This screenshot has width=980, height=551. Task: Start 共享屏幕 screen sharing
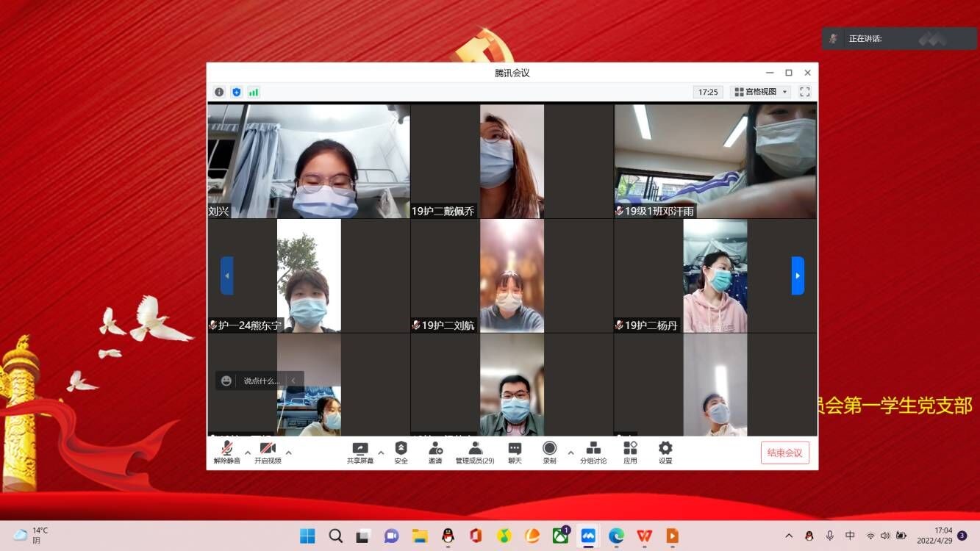(360, 452)
